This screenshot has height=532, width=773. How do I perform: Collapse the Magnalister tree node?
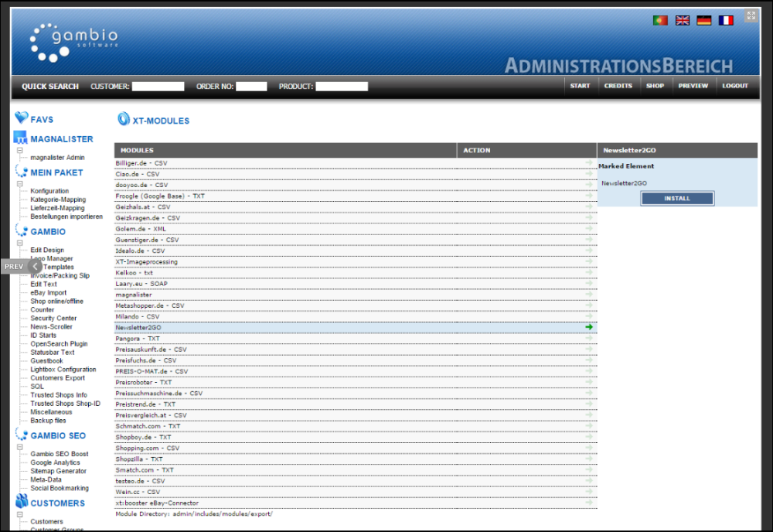(x=20, y=150)
